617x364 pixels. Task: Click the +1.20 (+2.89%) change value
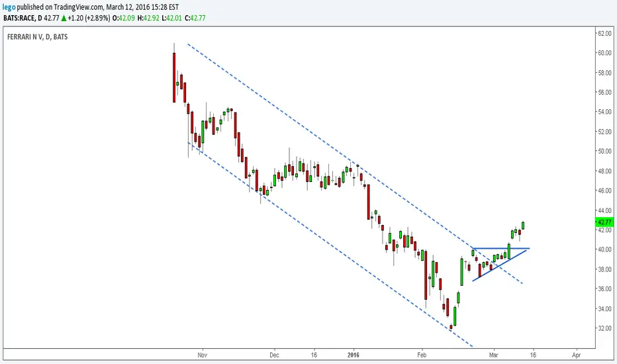(x=89, y=18)
